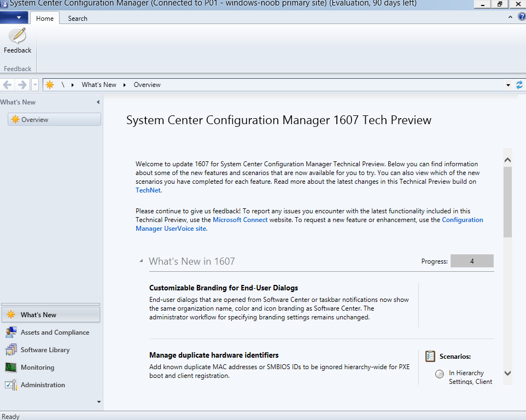Screen dimensions: 526x420
Task: Switch to the Home ribbon tab
Action: click(45, 19)
